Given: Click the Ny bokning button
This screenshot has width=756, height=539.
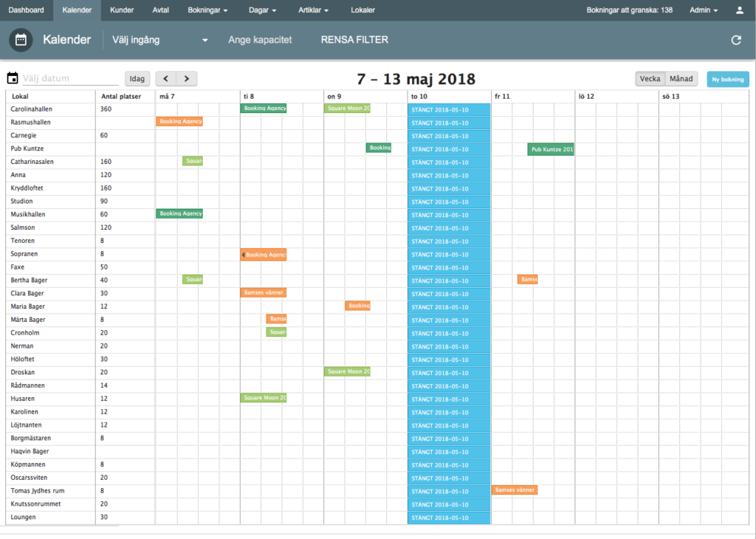Looking at the screenshot, I should [727, 79].
